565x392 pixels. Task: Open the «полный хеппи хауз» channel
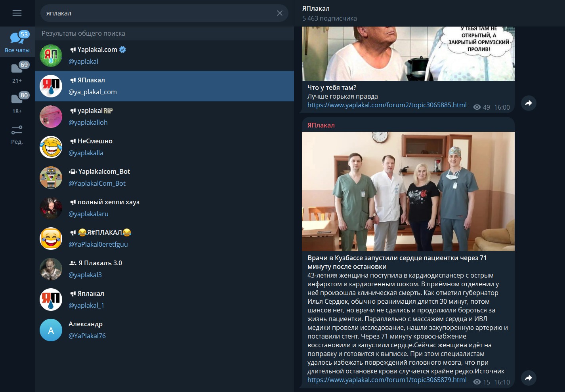coord(164,208)
